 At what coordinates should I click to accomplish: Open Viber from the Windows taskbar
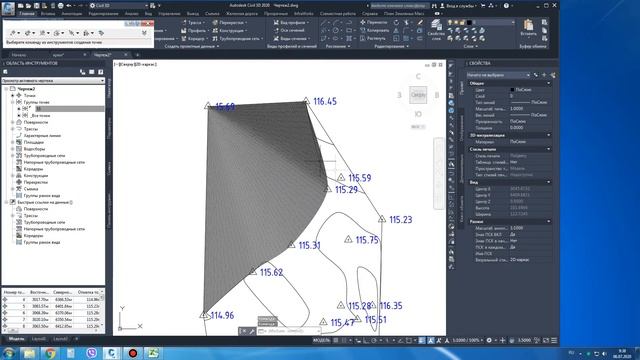pyautogui.click(x=91, y=353)
